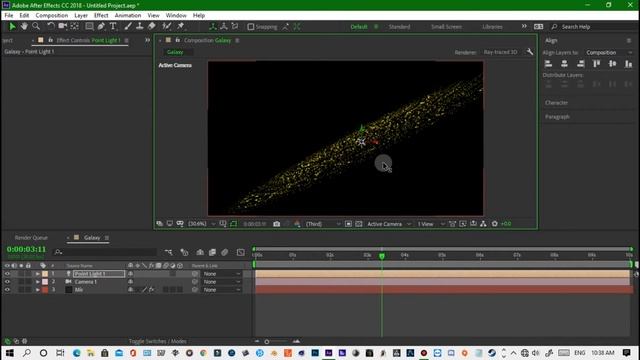640x360 pixels.
Task: Take snapshot with camera icon
Action: point(277,224)
